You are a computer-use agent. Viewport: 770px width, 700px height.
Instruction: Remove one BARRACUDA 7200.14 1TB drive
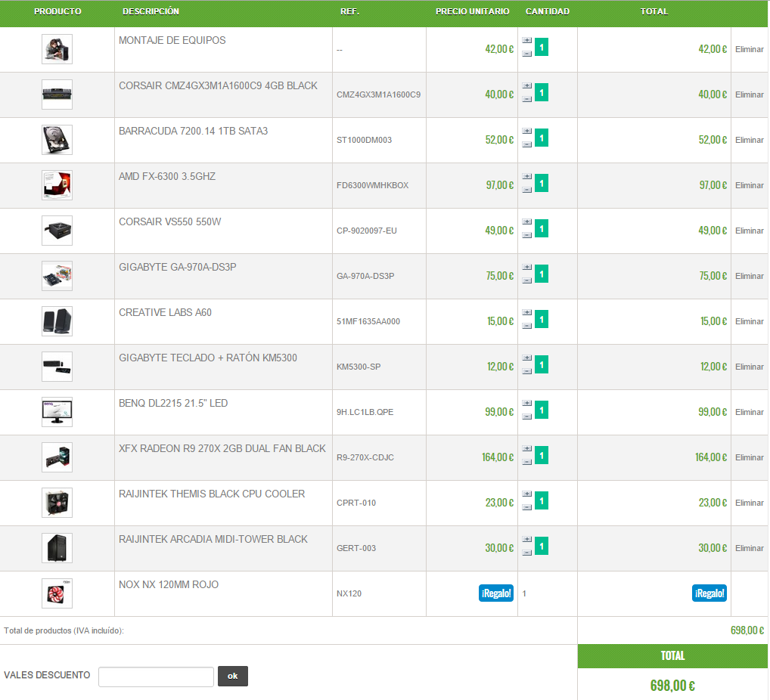[527, 144]
